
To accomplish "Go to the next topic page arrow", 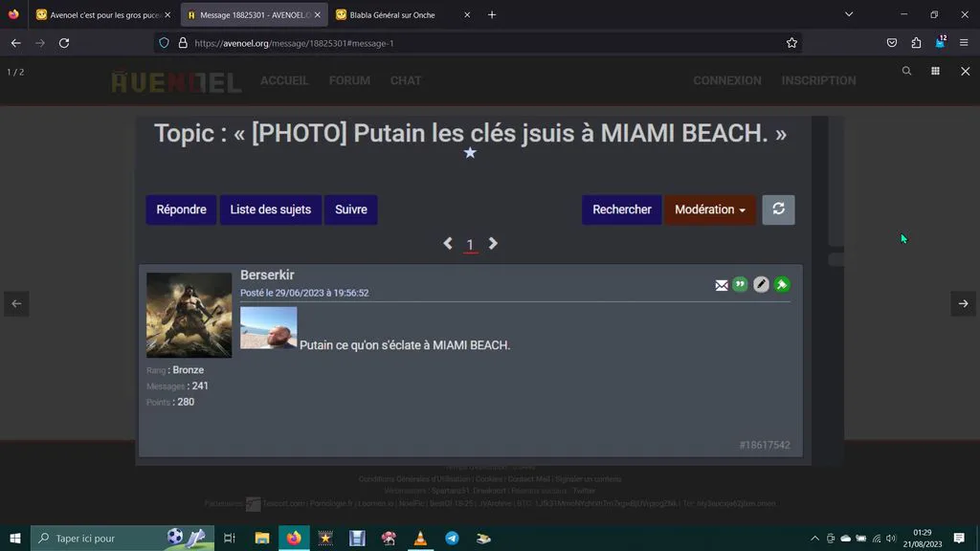I will pyautogui.click(x=493, y=244).
